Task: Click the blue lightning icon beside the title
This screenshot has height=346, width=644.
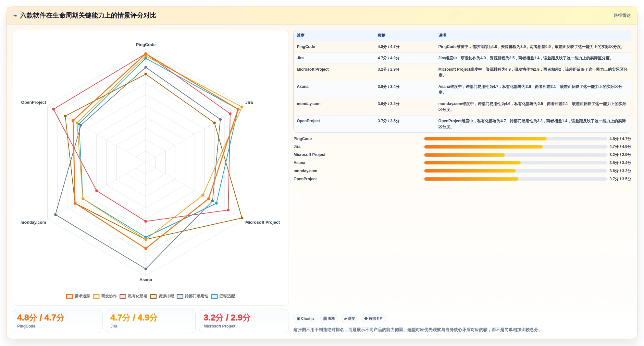Action: pos(15,16)
